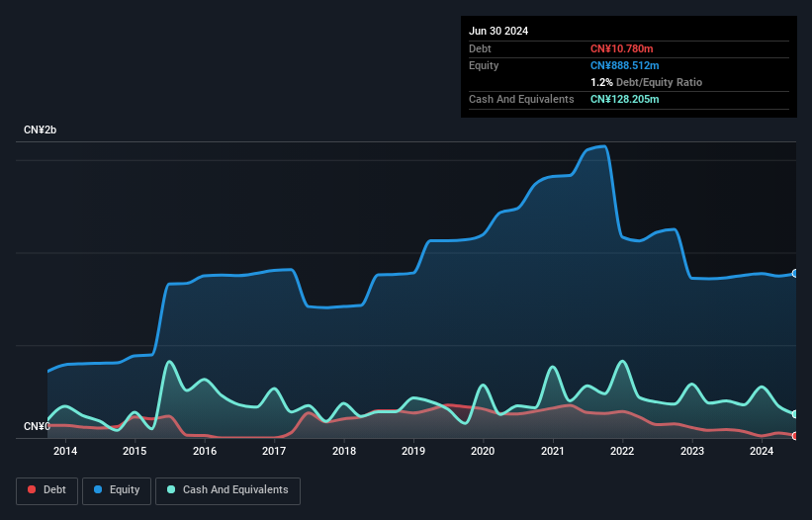
Task: Click the 1.2% Debt/Equity Ratio text
Action: click(646, 82)
